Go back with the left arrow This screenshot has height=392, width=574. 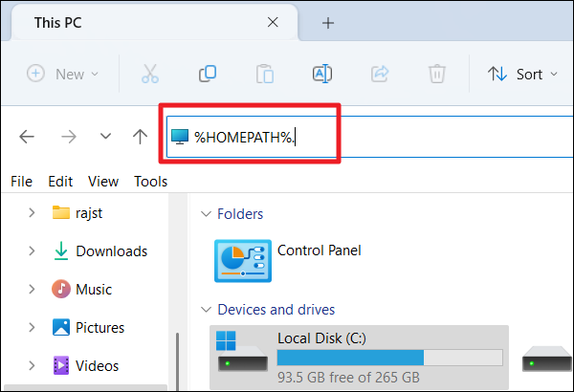pyautogui.click(x=27, y=137)
